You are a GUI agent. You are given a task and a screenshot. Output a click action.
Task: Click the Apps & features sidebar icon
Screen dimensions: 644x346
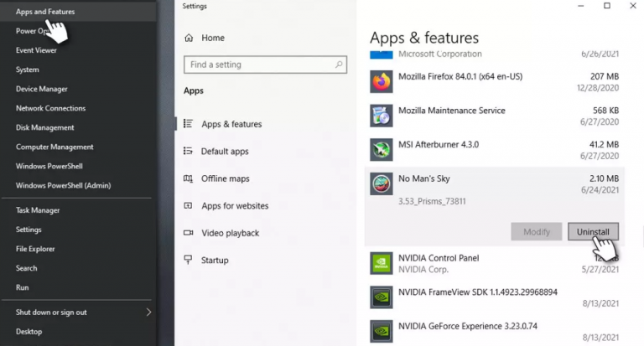point(188,123)
